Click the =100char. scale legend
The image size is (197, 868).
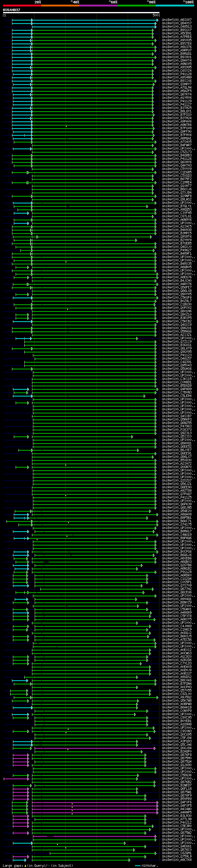tap(147, 866)
